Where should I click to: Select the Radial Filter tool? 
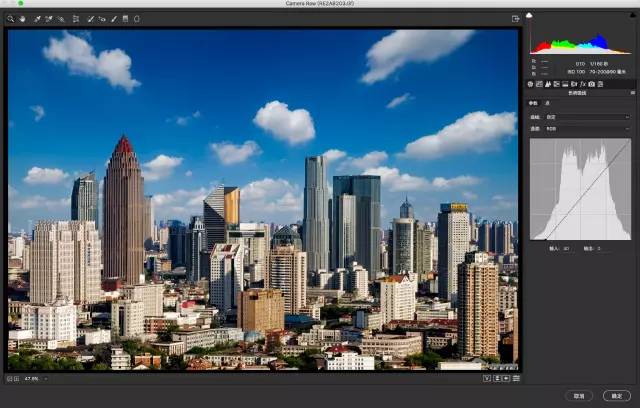point(137,18)
